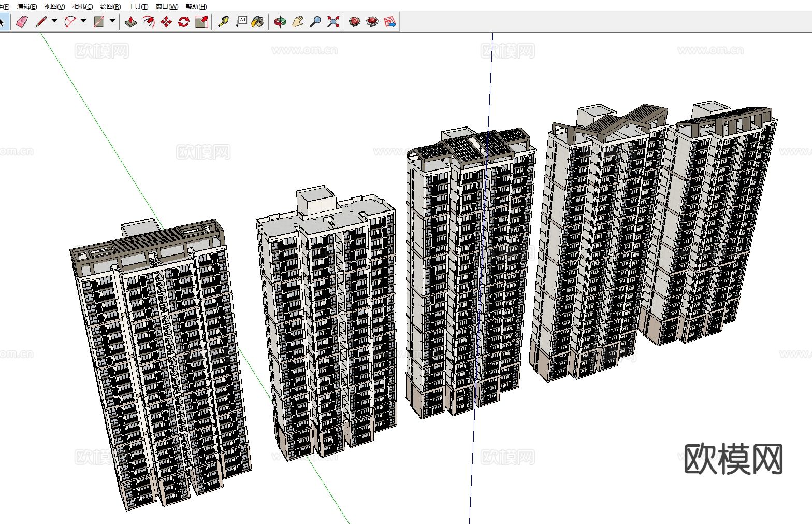
Task: Open the 视图(V) menu
Action: click(x=54, y=7)
